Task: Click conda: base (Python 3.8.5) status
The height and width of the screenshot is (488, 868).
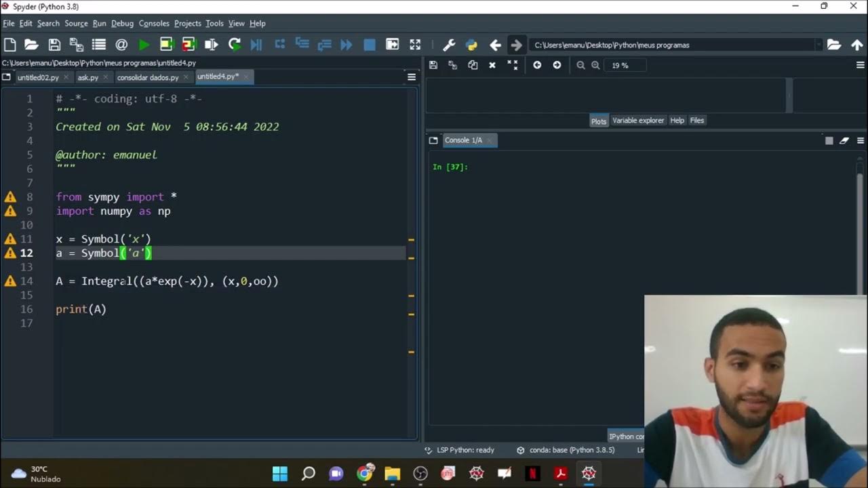Action: [566, 450]
